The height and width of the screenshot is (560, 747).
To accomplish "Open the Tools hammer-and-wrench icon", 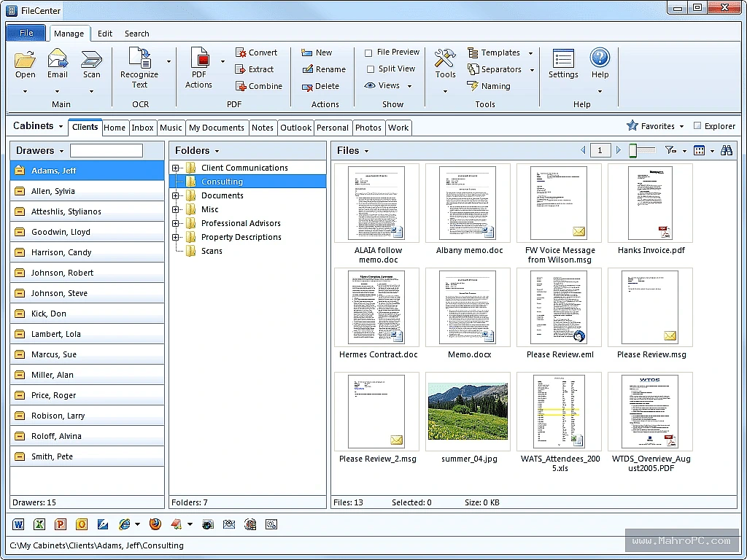I will click(446, 58).
